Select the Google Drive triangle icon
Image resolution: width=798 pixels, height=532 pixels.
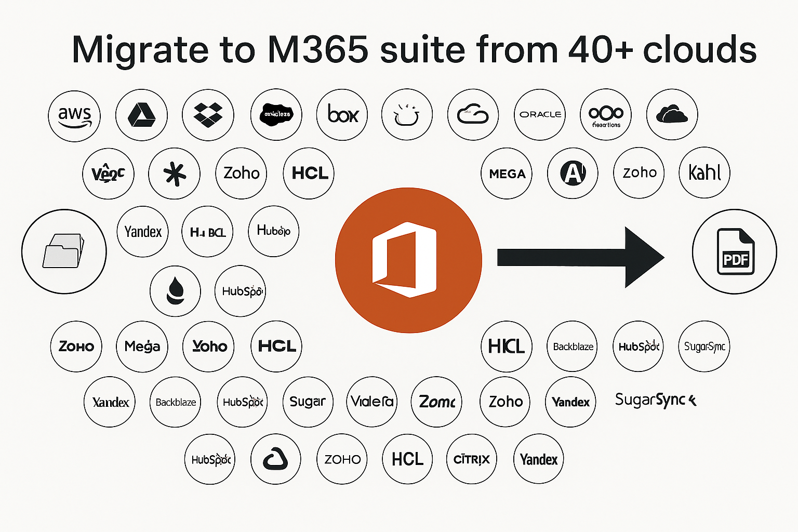[142, 115]
